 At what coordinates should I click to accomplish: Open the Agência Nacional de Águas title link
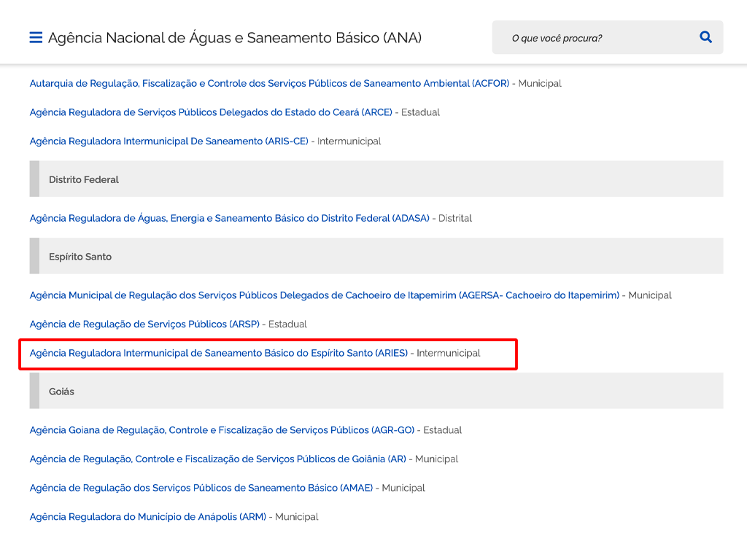[x=235, y=38]
